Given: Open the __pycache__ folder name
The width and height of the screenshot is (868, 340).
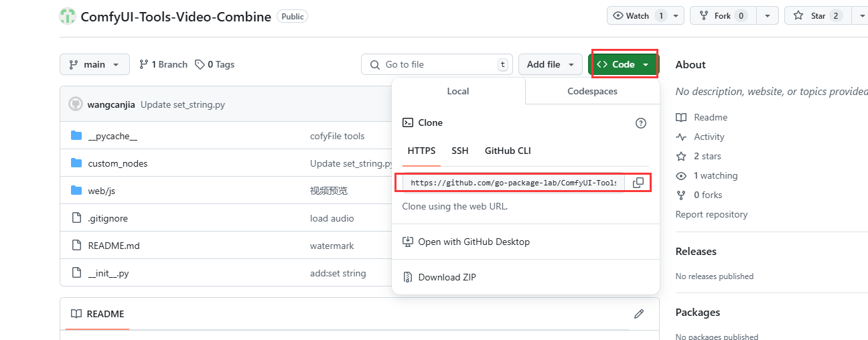Looking at the screenshot, I should point(113,136).
